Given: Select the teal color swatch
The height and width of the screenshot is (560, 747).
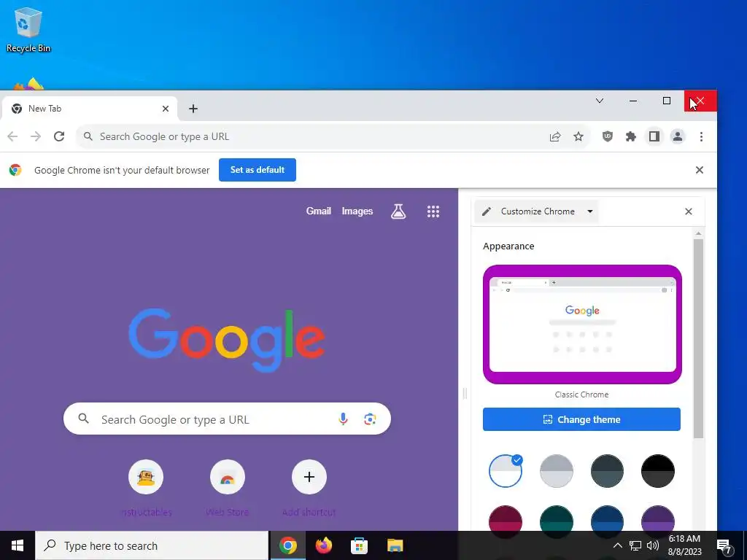Looking at the screenshot, I should click(x=557, y=518).
